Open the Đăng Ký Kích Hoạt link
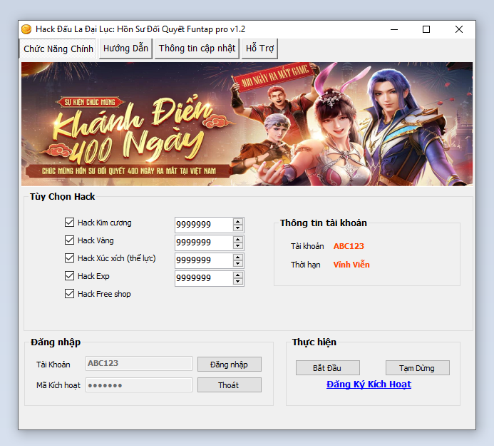Image resolution: width=494 pixels, height=448 pixels. [369, 385]
